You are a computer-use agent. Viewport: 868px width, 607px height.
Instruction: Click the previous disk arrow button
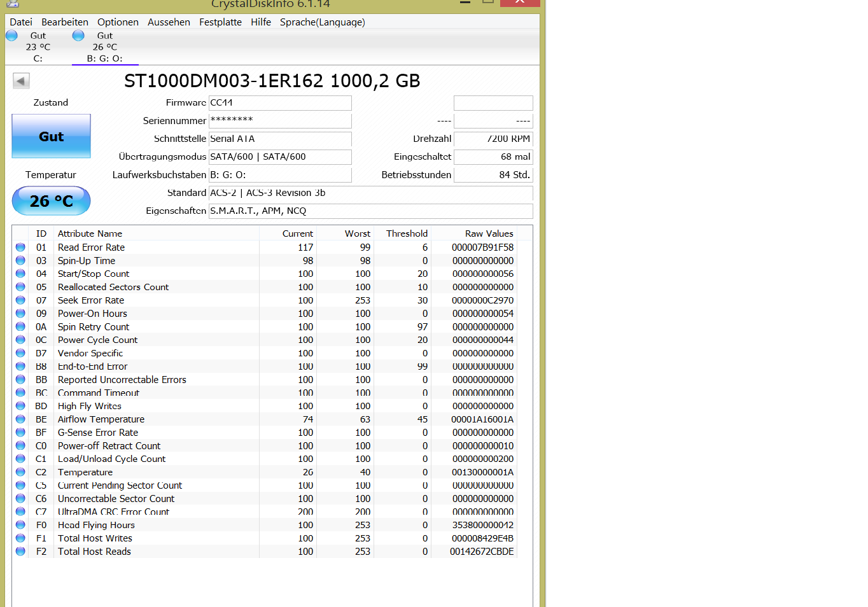21,81
